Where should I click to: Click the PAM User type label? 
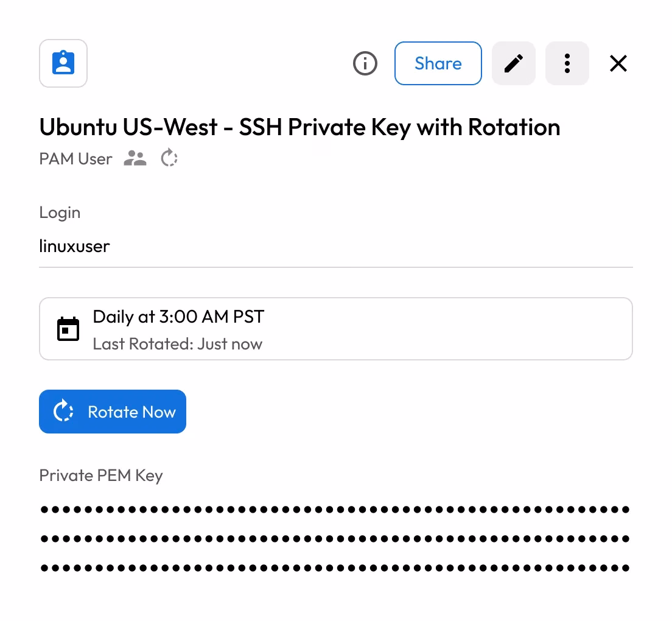pos(75,159)
